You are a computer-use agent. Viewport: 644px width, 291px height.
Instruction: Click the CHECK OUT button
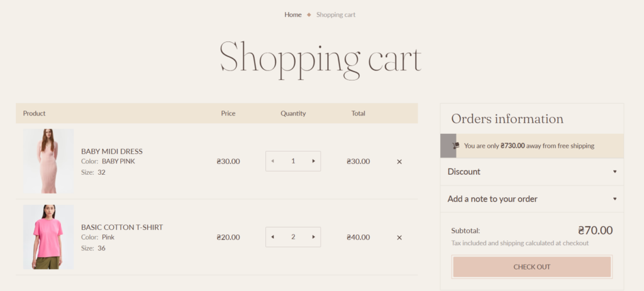532,266
